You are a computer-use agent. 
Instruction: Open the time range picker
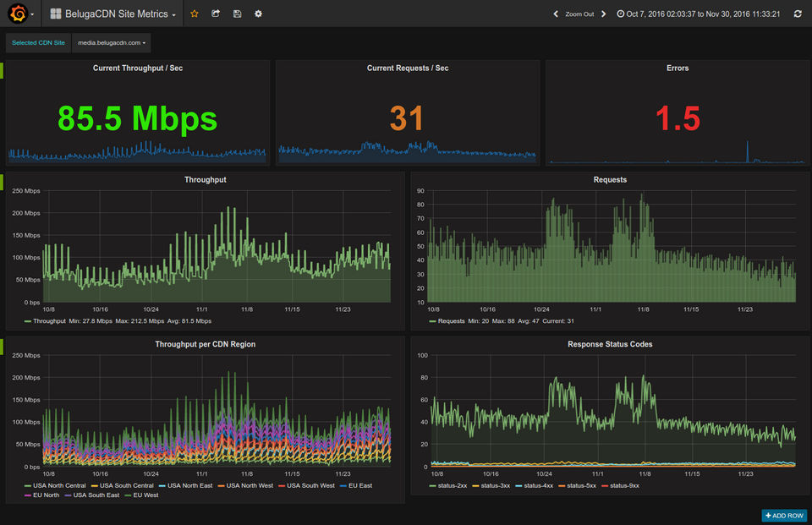coord(699,14)
